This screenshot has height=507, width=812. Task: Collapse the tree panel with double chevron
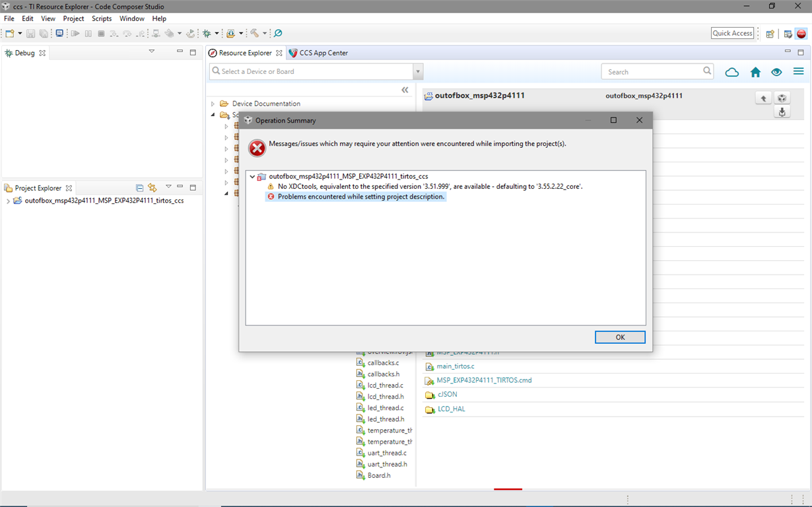point(405,90)
